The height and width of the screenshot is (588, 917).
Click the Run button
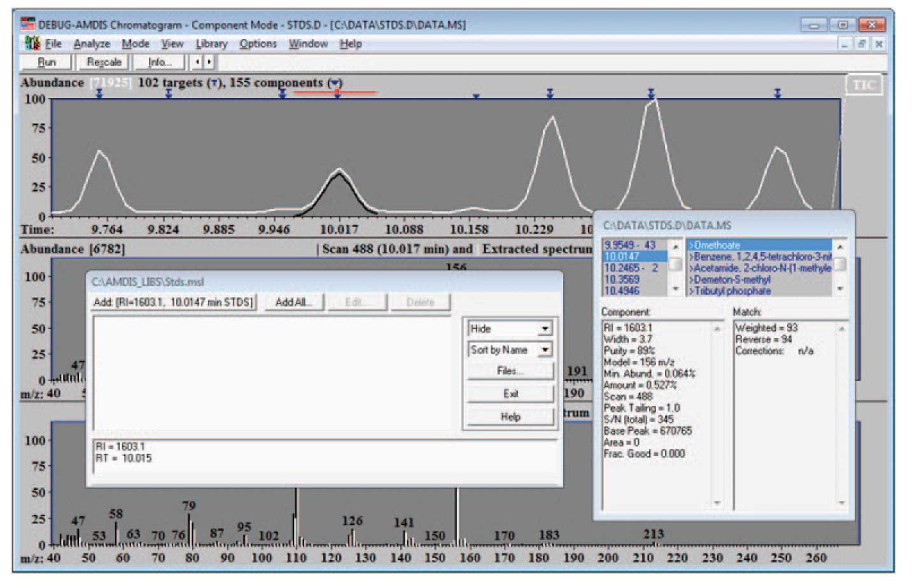pos(47,62)
